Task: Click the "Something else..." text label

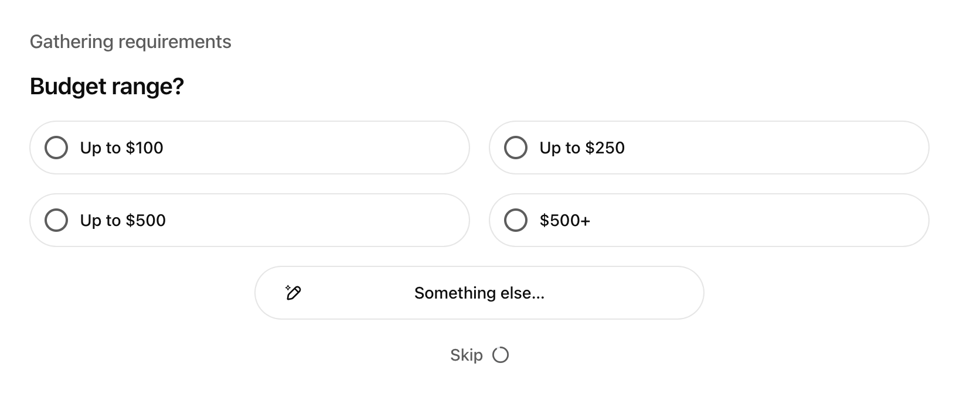Action: click(479, 293)
